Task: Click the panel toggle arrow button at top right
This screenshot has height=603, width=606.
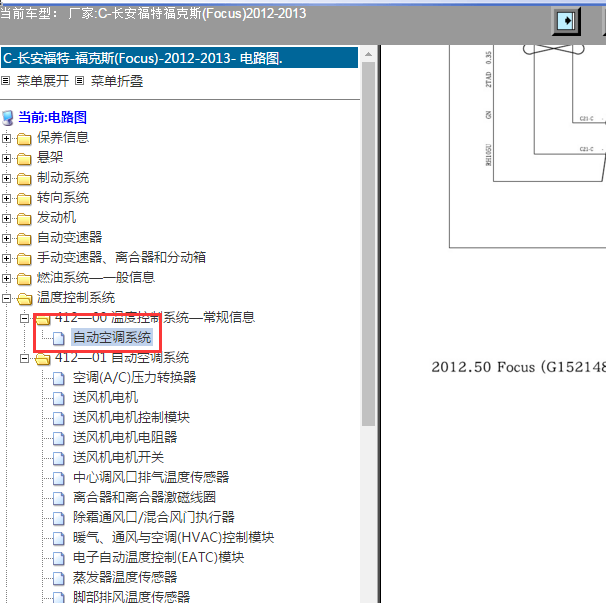Action: pyautogui.click(x=566, y=20)
